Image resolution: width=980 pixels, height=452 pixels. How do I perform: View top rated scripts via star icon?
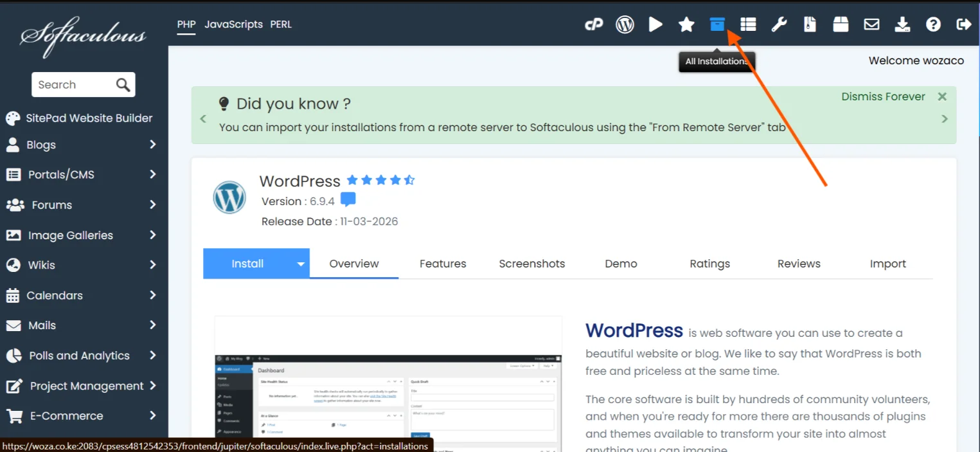click(686, 24)
